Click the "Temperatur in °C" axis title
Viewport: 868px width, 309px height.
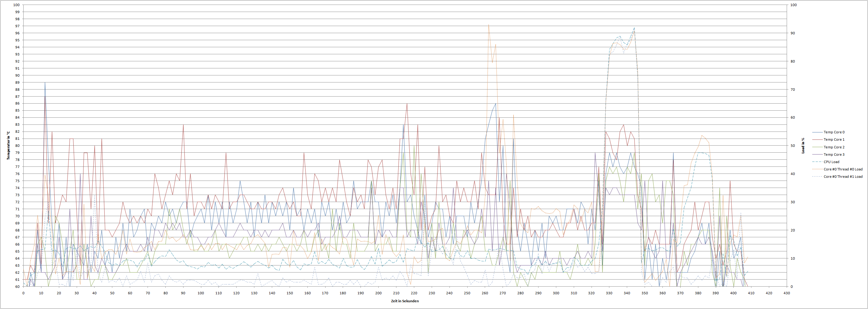[x=8, y=145]
